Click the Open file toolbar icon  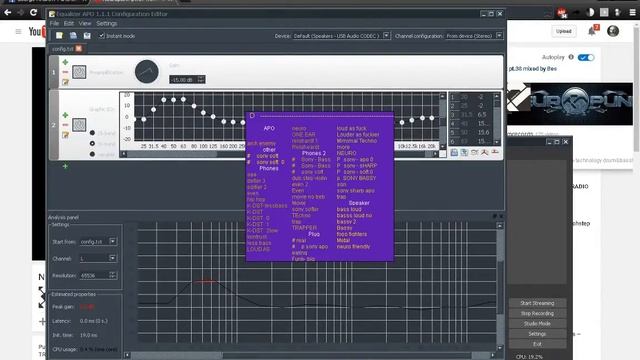[73, 36]
